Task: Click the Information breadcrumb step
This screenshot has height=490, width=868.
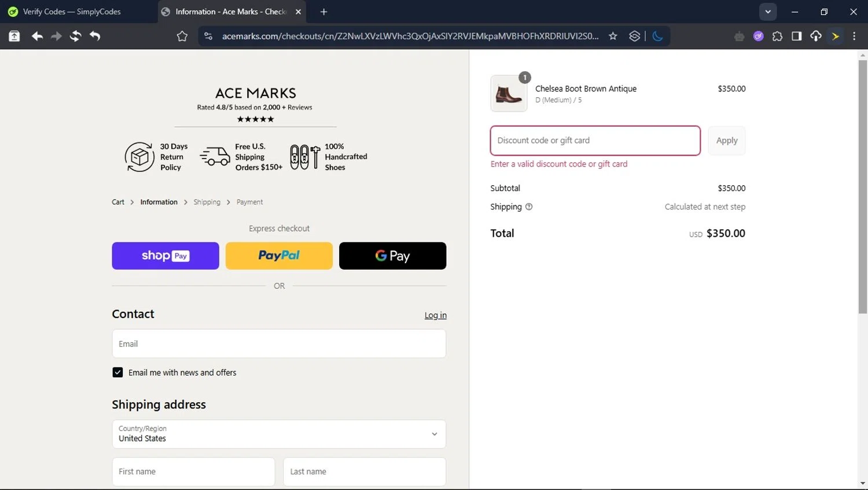Action: pos(159,202)
